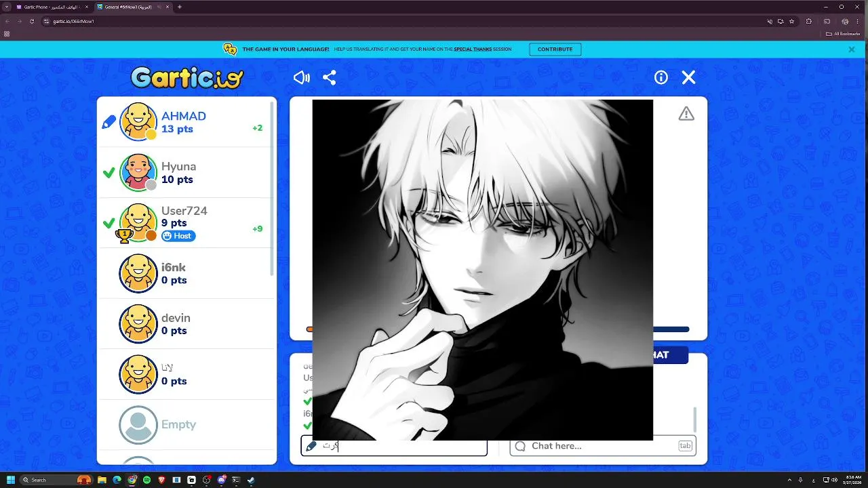Viewport: 868px width, 488px height.
Task: Open the browser extensions puzzle icon
Action: 809,21
